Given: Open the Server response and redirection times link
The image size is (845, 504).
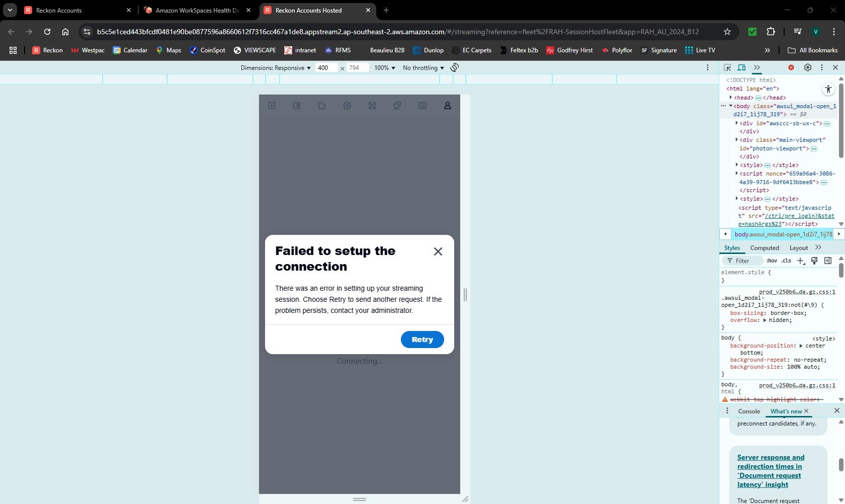Looking at the screenshot, I should [x=771, y=471].
